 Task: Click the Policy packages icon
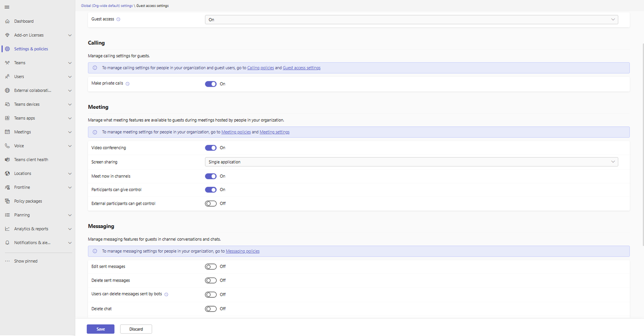[x=7, y=201]
